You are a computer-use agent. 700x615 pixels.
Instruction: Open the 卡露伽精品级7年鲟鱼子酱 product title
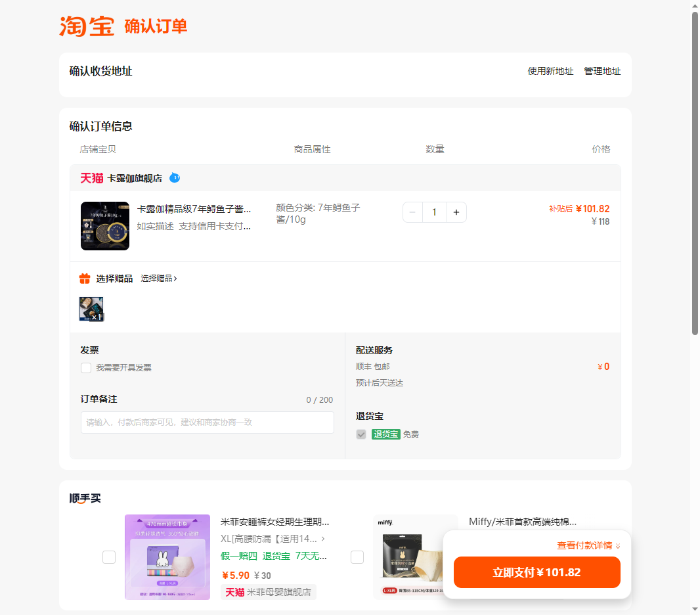pyautogui.click(x=194, y=209)
